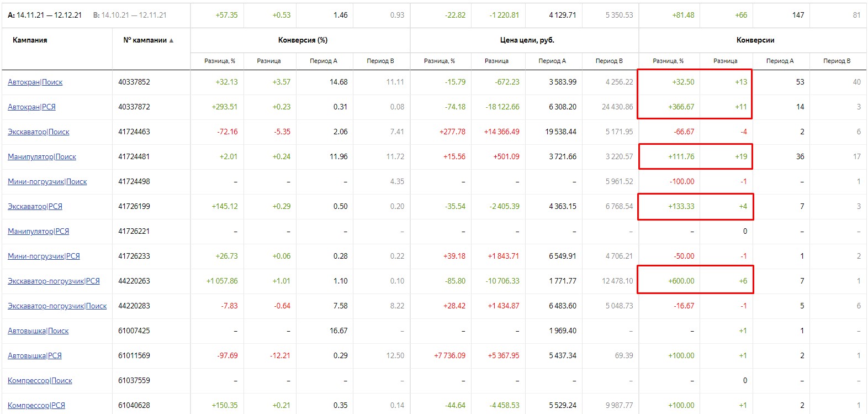
Task: Open the Компрессор|РСЯ campaign link
Action: pos(36,405)
